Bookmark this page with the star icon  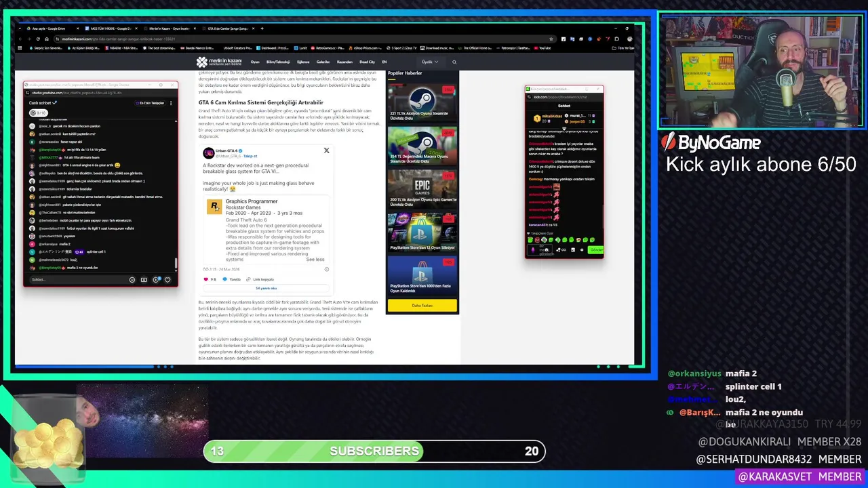551,39
